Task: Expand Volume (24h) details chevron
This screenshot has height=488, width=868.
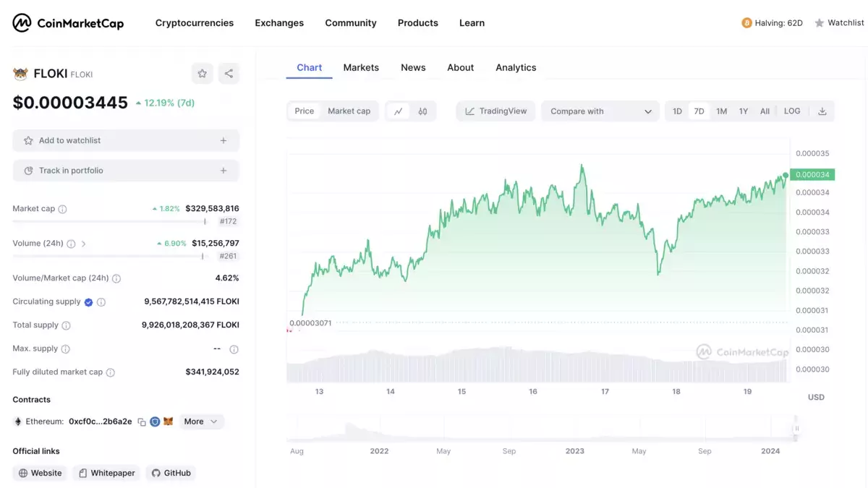Action: [x=83, y=244]
